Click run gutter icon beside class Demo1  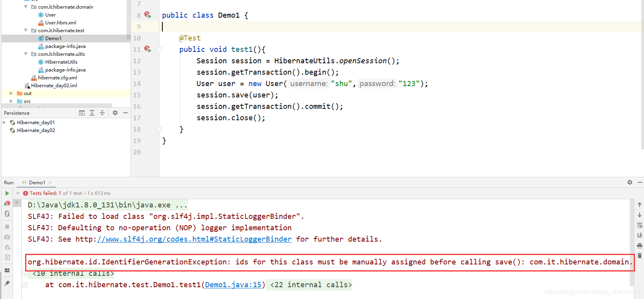pyautogui.click(x=148, y=15)
